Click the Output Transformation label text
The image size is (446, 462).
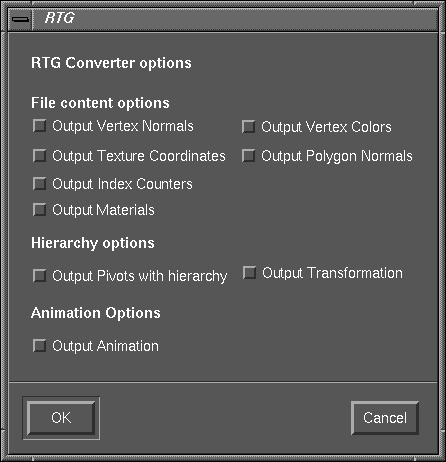coord(332,273)
